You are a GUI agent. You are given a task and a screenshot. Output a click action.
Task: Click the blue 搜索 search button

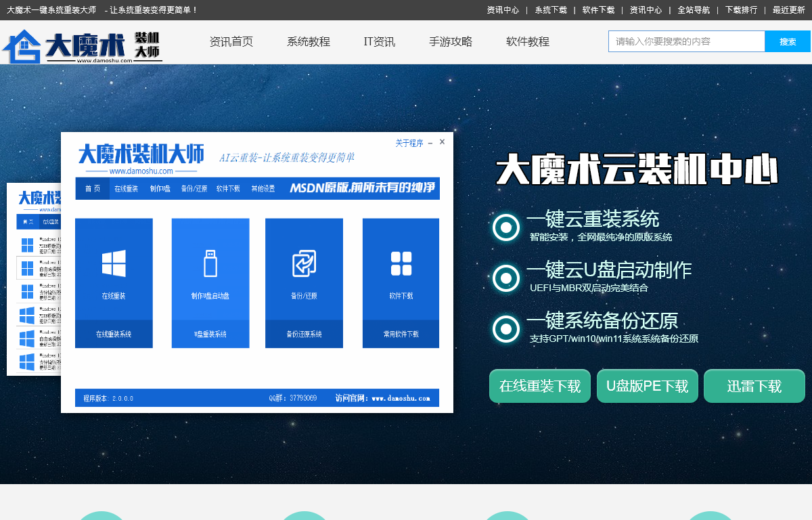[788, 41]
